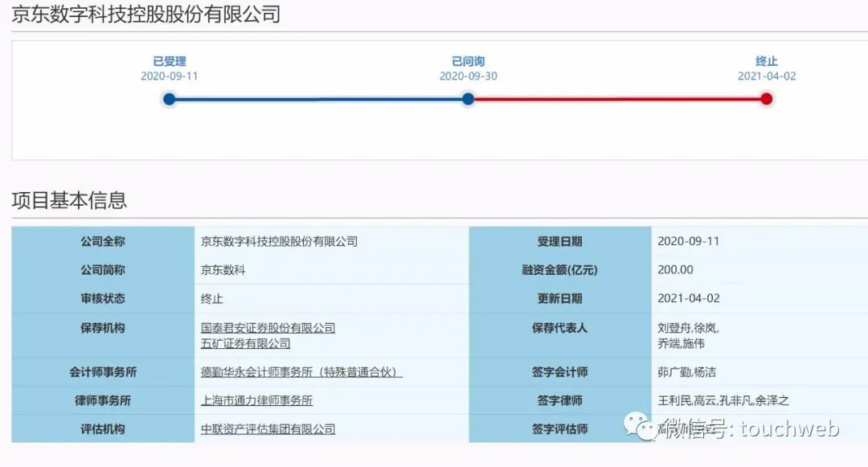Click the 审核状态 label cell

click(x=103, y=298)
